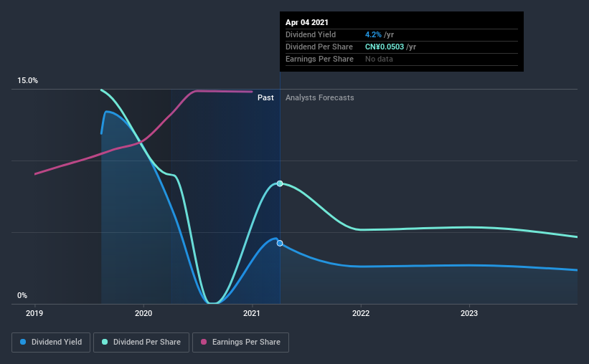Click the 2019 x-axis label
The width and height of the screenshot is (589, 364).
click(34, 313)
